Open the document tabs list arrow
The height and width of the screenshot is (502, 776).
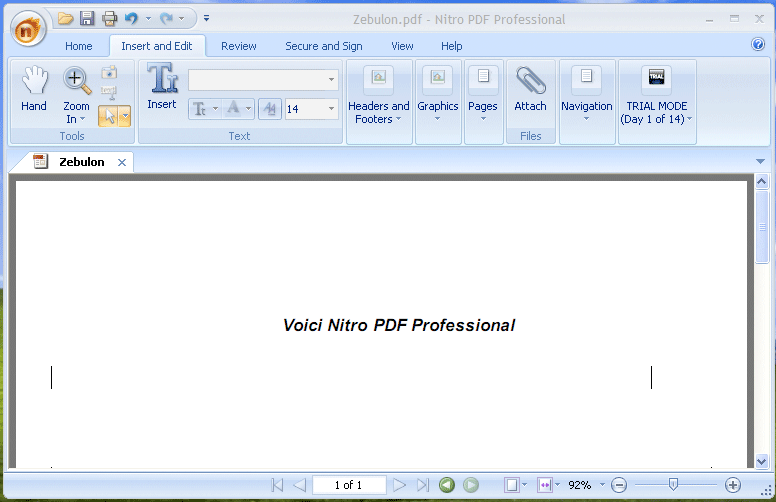(x=761, y=161)
